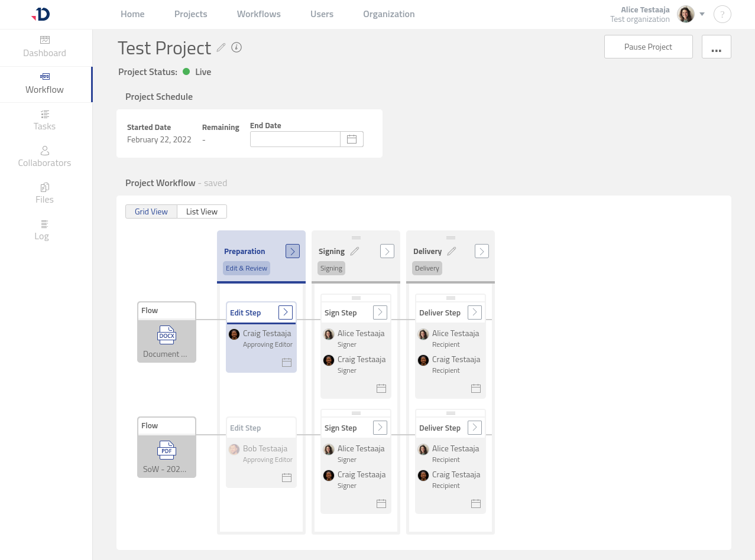Screen dimensions: 755x560
Task: Expand the Preparation stage arrow
Action: tap(293, 251)
